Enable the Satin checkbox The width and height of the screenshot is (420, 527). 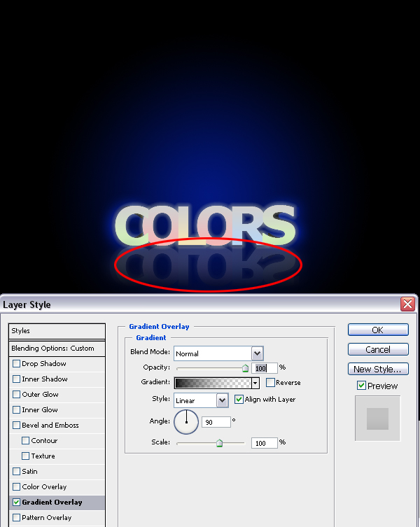pyautogui.click(x=16, y=472)
